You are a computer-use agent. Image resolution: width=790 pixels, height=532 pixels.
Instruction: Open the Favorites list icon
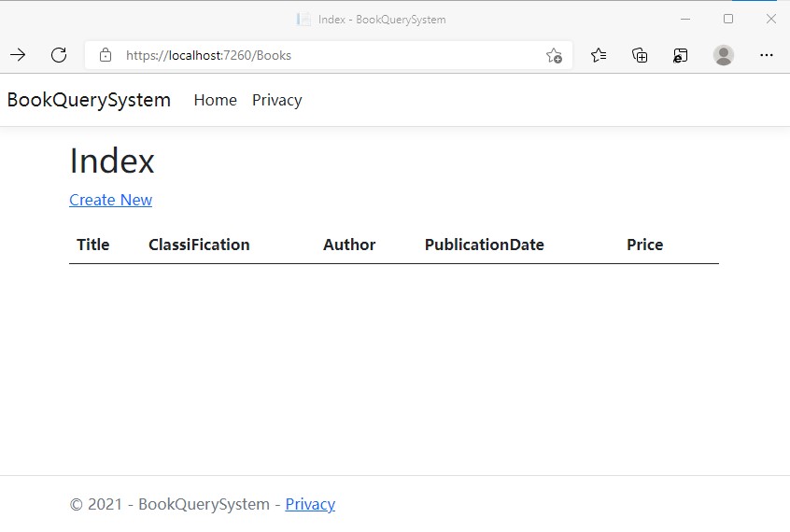click(599, 55)
